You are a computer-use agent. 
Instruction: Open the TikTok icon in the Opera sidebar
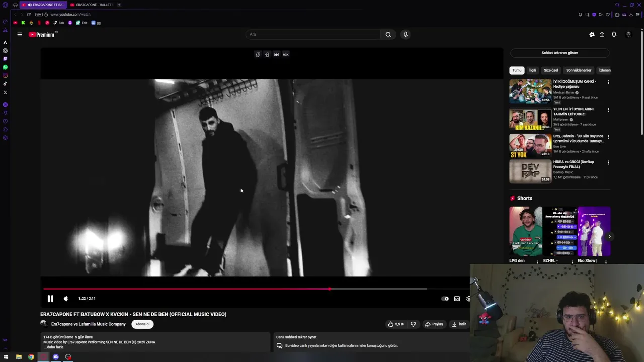pos(5,84)
